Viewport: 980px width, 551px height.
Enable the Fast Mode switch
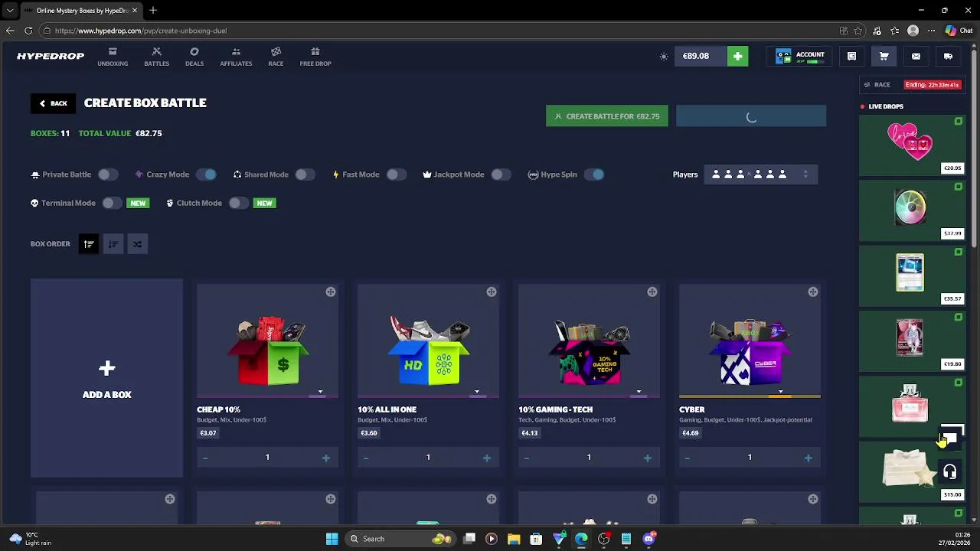pyautogui.click(x=396, y=174)
